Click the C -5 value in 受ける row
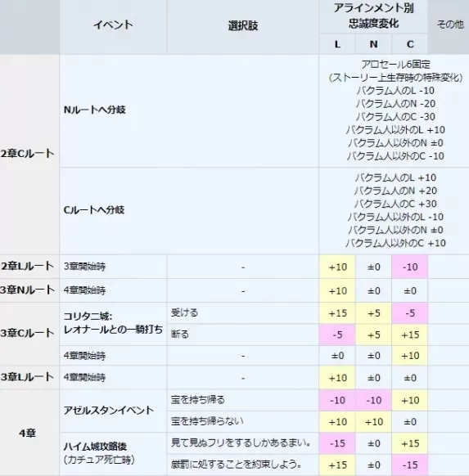The image size is (469, 476). tap(410, 313)
